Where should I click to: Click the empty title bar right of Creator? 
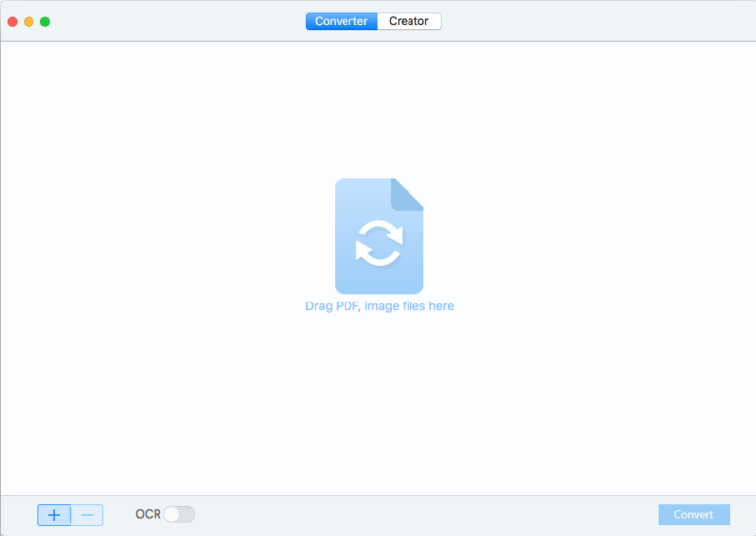pyautogui.click(x=591, y=21)
